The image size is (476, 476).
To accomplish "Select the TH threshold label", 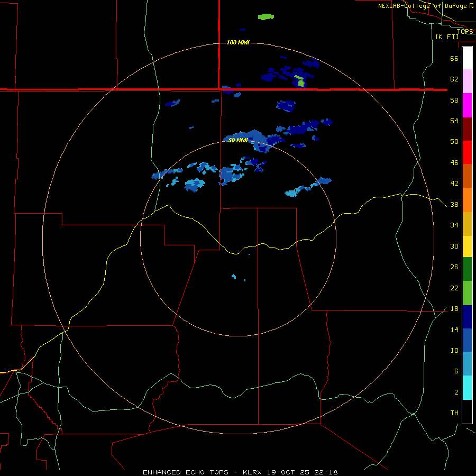I will [454, 413].
